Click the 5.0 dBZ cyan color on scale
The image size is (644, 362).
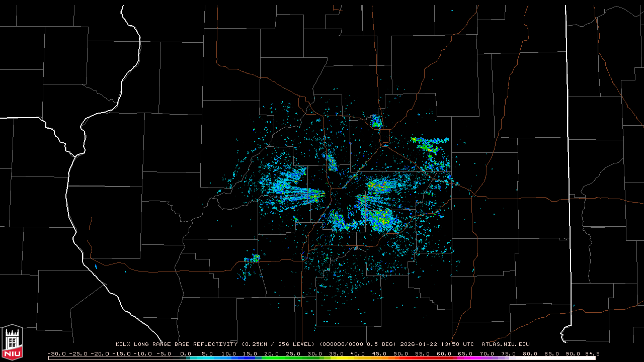[x=207, y=358]
